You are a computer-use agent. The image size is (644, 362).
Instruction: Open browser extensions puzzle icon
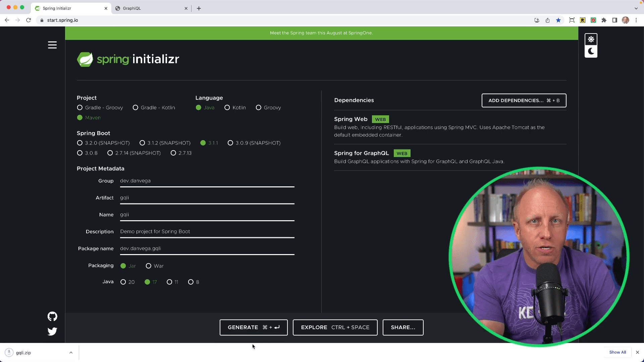click(604, 20)
